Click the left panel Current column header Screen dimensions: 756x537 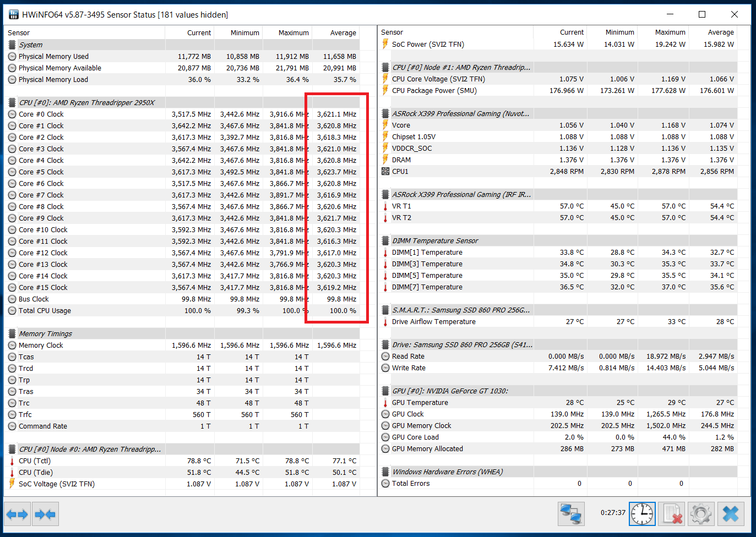click(189, 32)
